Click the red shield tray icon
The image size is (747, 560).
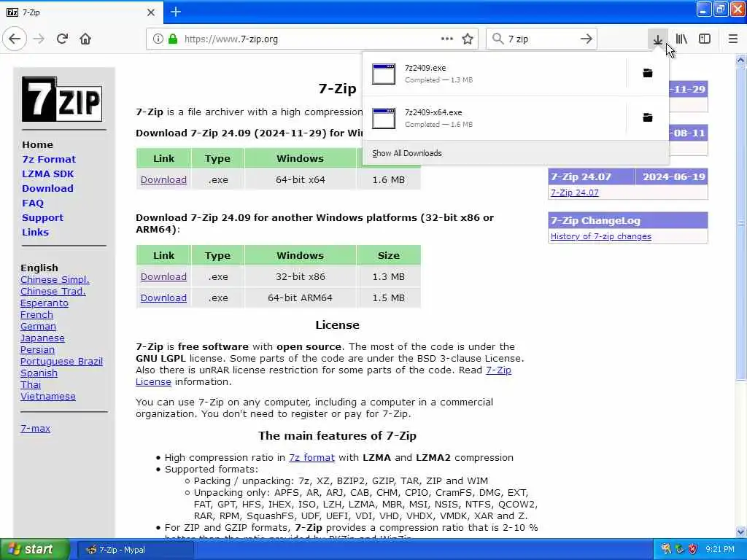click(x=693, y=549)
